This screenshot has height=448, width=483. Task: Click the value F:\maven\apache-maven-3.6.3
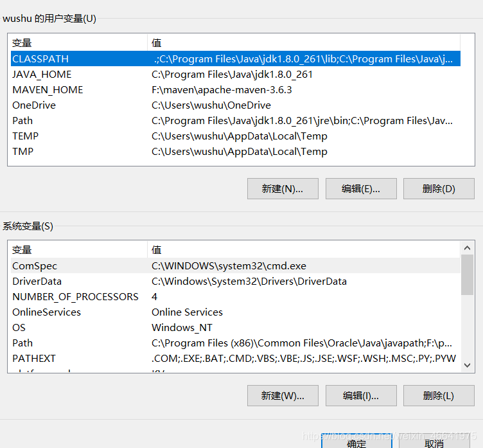pos(222,90)
